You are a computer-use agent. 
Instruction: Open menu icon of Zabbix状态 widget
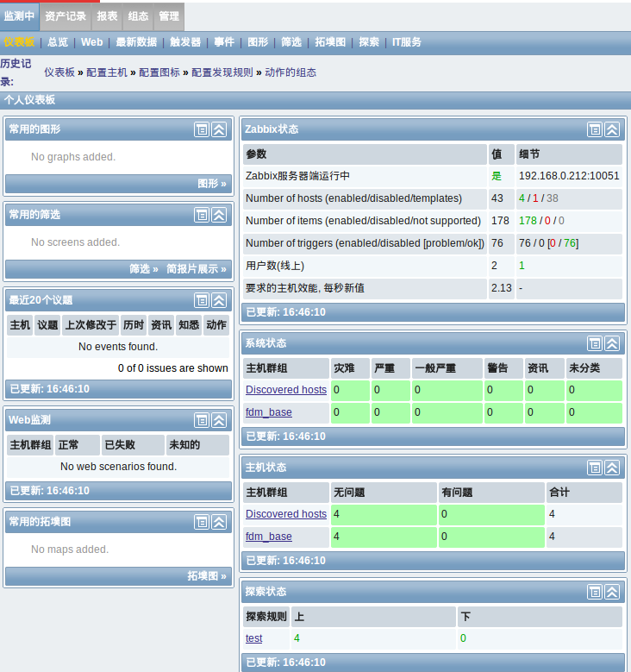[595, 129]
